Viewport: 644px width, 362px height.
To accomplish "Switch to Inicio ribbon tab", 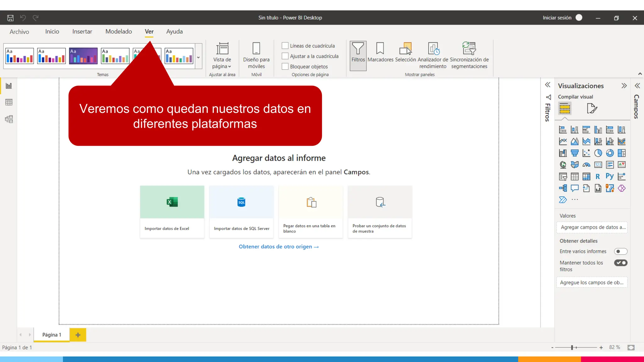I will pyautogui.click(x=52, y=31).
